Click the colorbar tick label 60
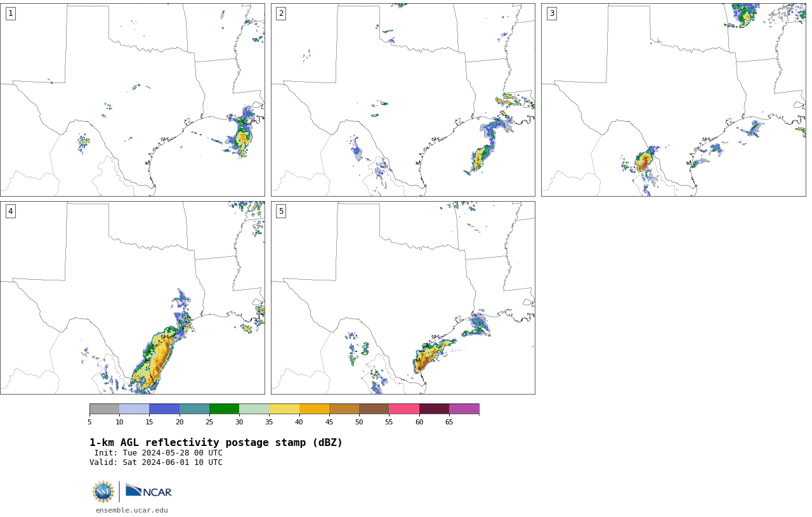Screen dimensions: 812x517 [x=419, y=422]
